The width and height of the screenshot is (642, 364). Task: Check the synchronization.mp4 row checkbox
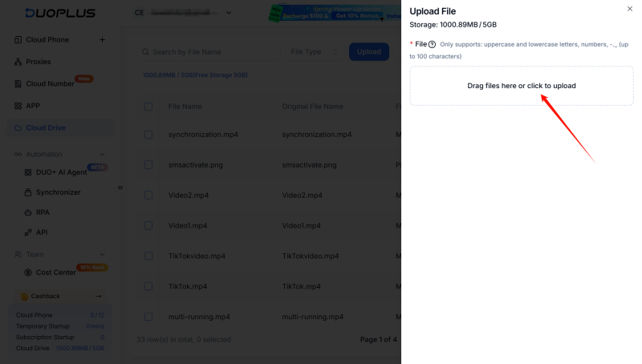pos(148,135)
